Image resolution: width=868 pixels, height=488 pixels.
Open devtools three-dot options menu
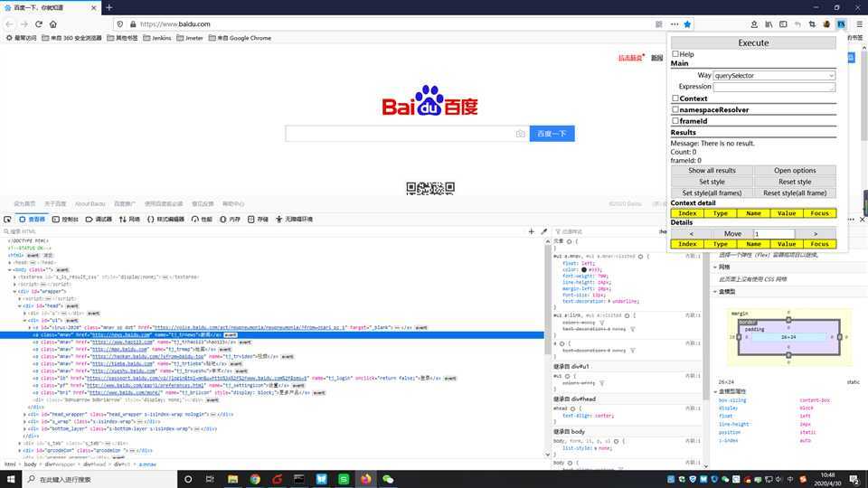click(x=853, y=220)
